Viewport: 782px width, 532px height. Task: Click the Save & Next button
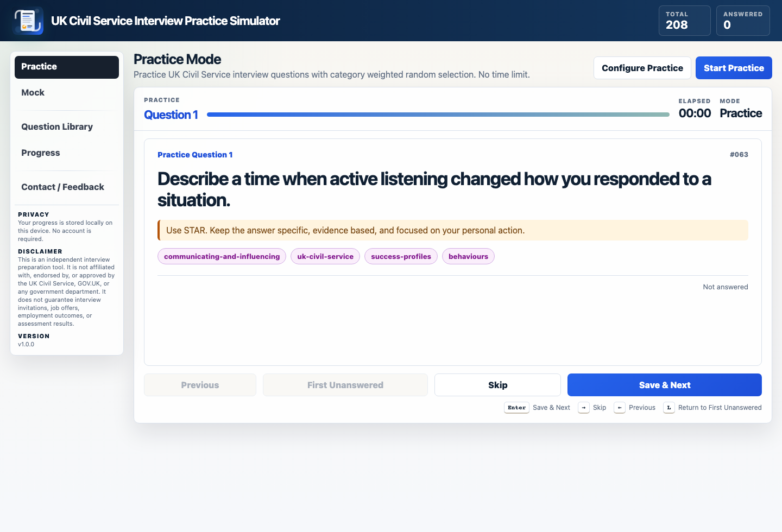[665, 385]
